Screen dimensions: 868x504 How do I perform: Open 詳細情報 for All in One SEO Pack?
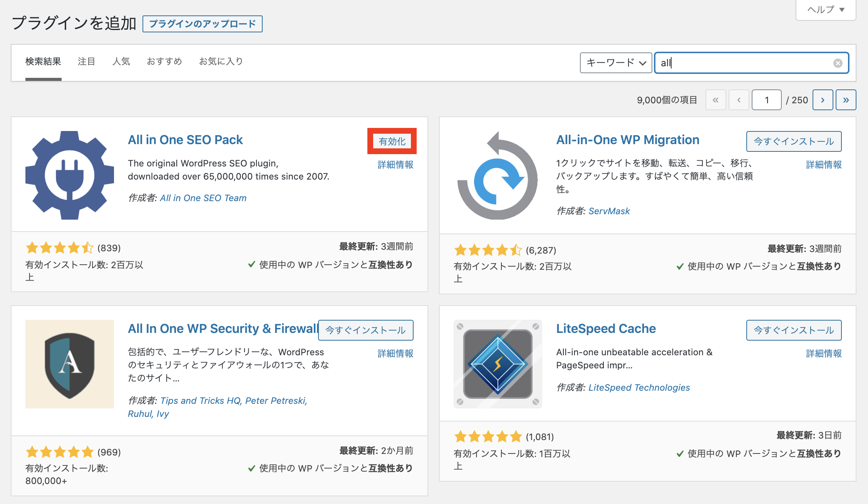[x=395, y=165]
